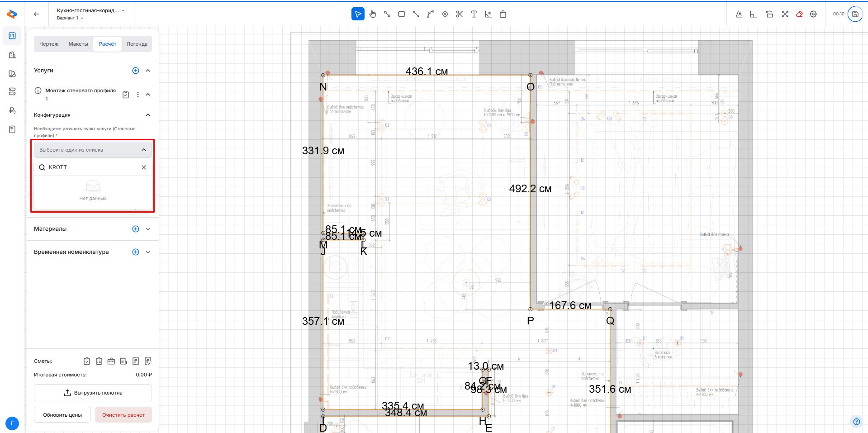Switch to the Легенда tab
This screenshot has height=433, width=868.
coord(137,44)
